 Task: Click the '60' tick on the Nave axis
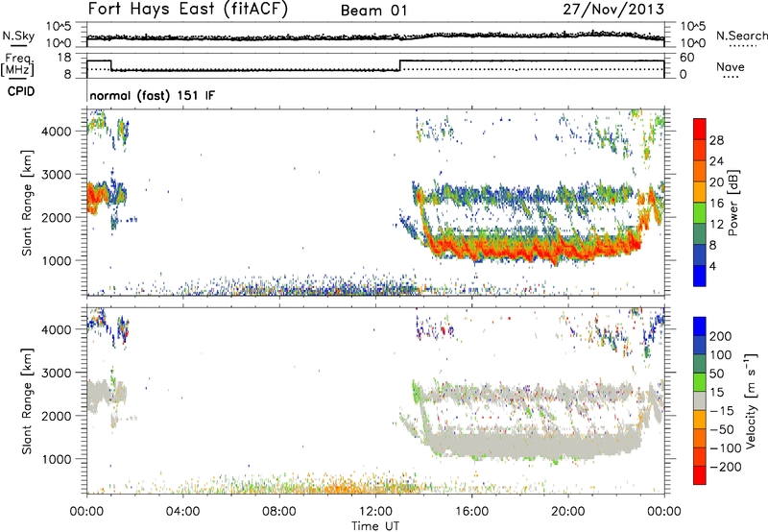[x=686, y=58]
